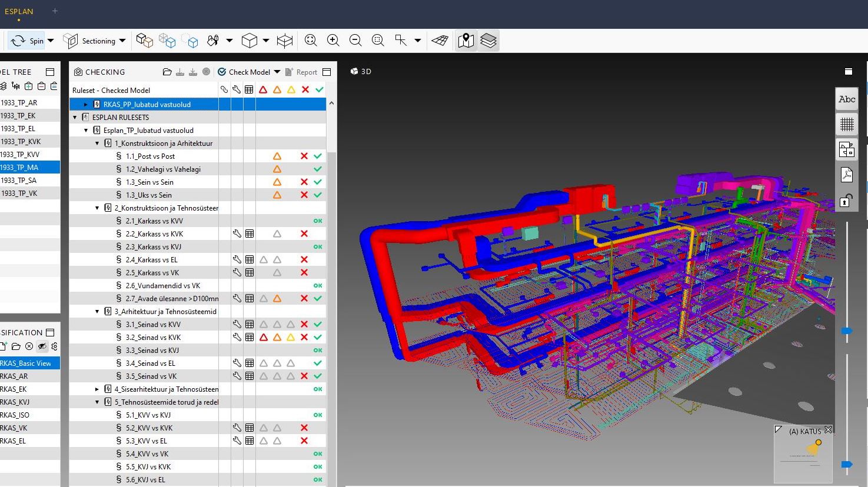Click the Report button
Screen dimensions: 868x487
[x=301, y=72]
